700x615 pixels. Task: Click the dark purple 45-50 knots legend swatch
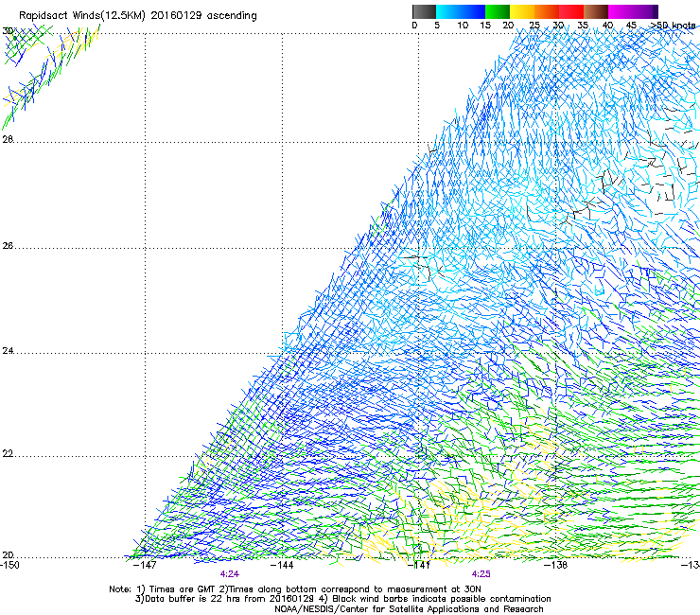click(x=645, y=11)
